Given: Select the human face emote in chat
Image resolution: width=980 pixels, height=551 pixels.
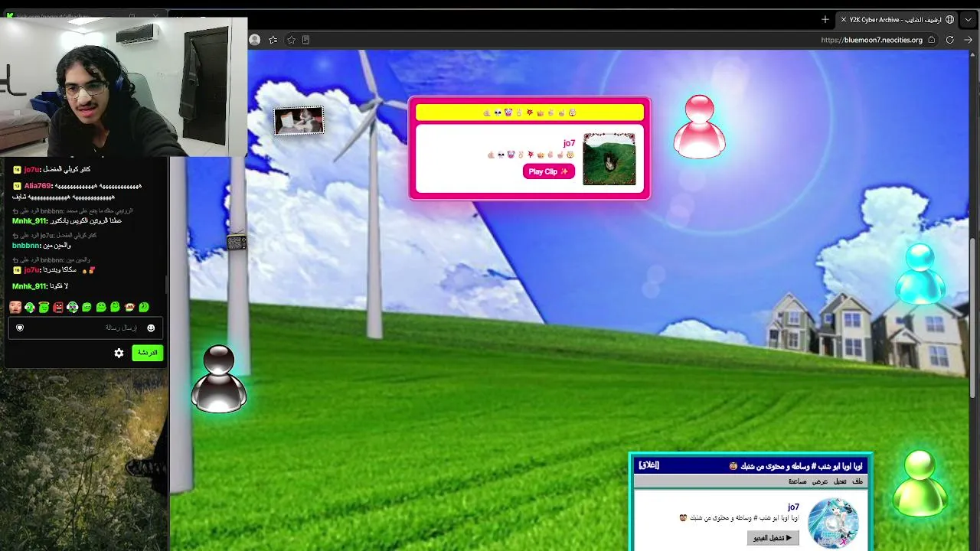Looking at the screenshot, I should click(15, 307).
